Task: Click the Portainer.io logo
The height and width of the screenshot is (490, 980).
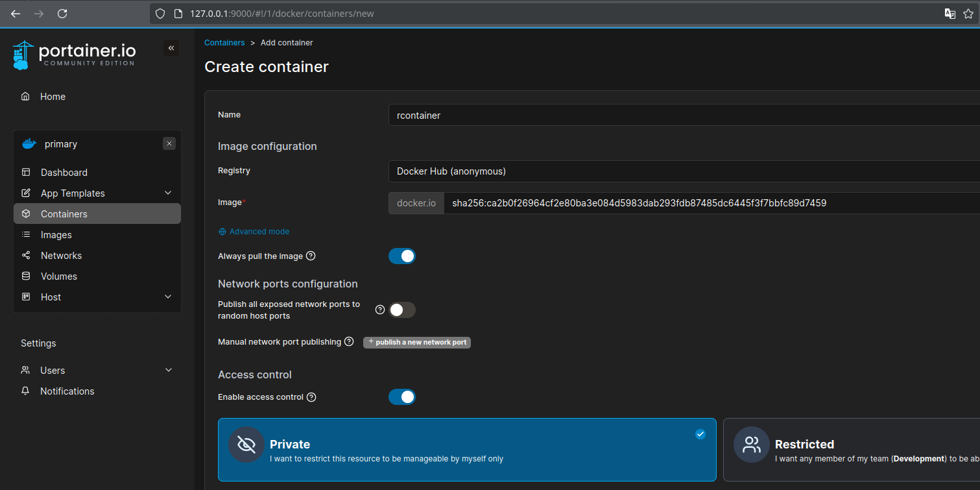Action: 74,55
